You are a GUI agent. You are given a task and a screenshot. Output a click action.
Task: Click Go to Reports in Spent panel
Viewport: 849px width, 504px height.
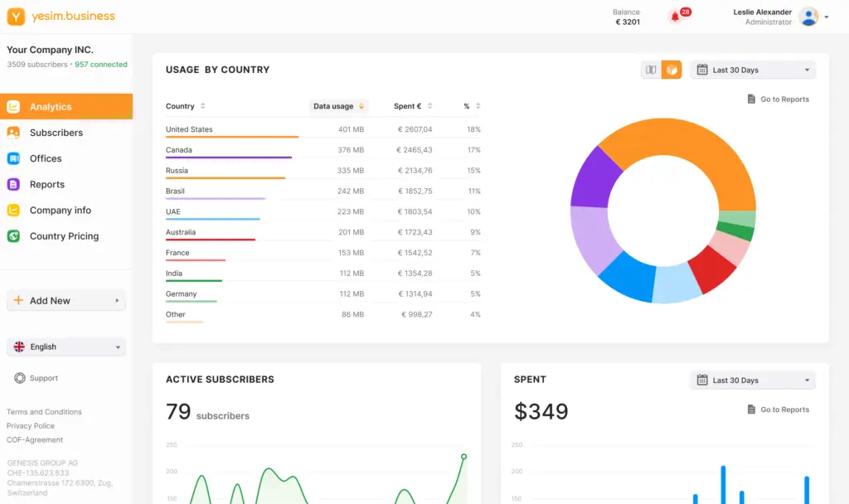[x=778, y=409]
